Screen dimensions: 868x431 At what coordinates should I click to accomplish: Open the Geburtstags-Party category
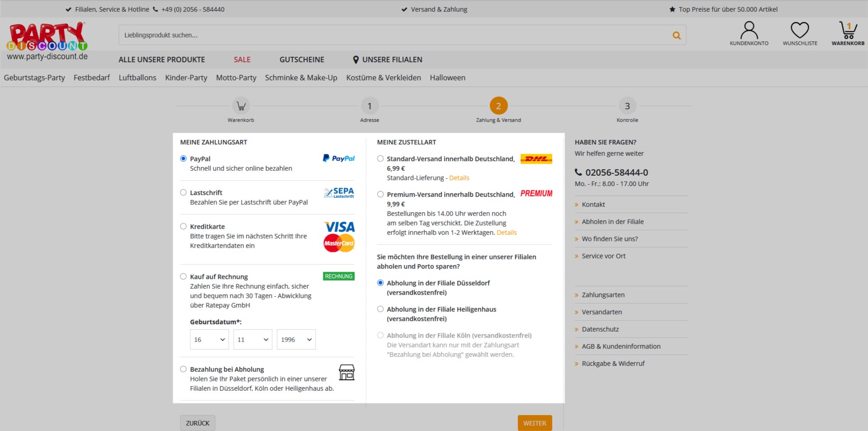click(34, 78)
